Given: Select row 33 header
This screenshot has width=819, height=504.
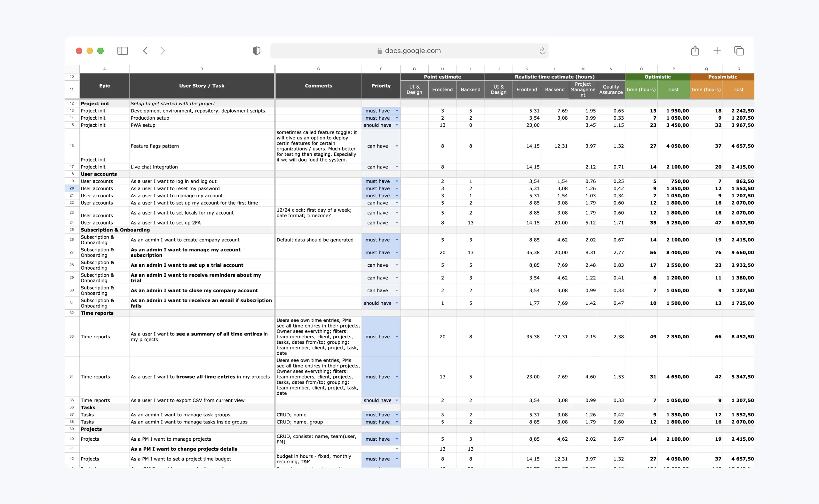Looking at the screenshot, I should [x=72, y=336].
